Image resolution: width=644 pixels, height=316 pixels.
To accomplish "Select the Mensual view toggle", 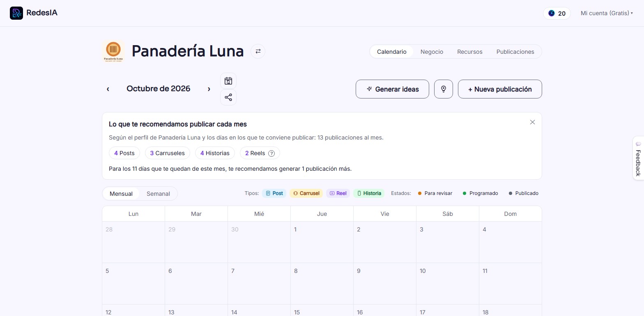I will 121,194.
